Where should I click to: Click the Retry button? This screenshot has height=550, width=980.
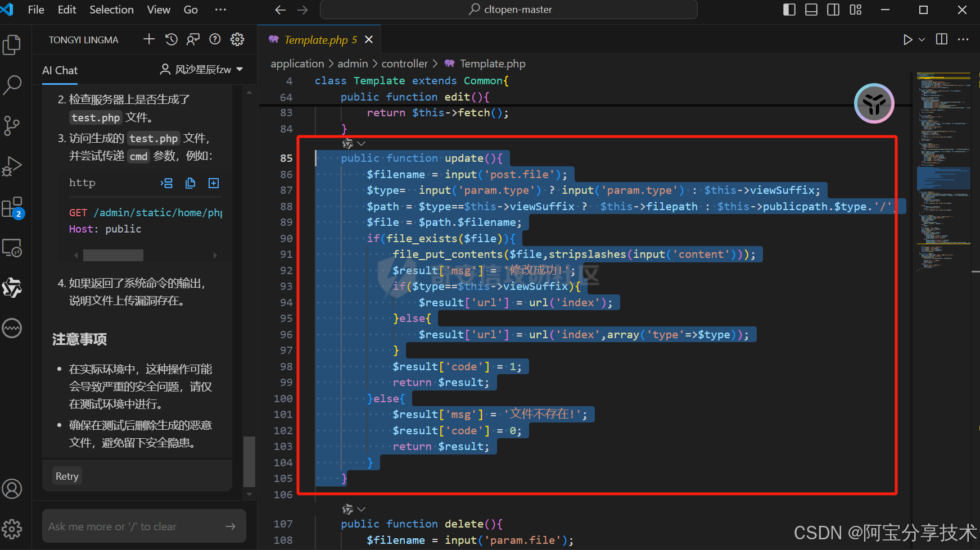click(x=67, y=476)
